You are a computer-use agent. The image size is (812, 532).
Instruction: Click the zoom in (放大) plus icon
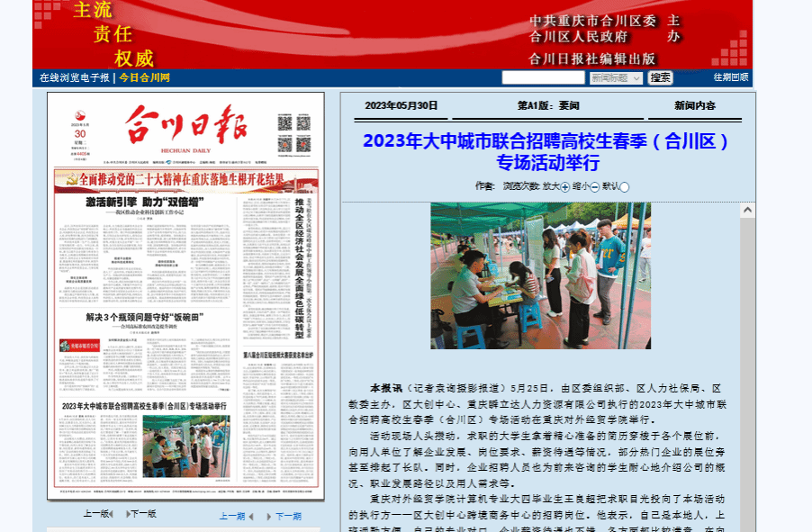(565, 187)
